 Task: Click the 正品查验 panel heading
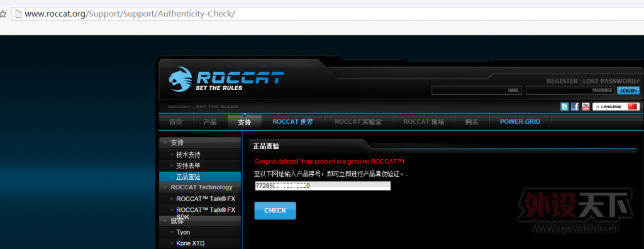tap(267, 147)
